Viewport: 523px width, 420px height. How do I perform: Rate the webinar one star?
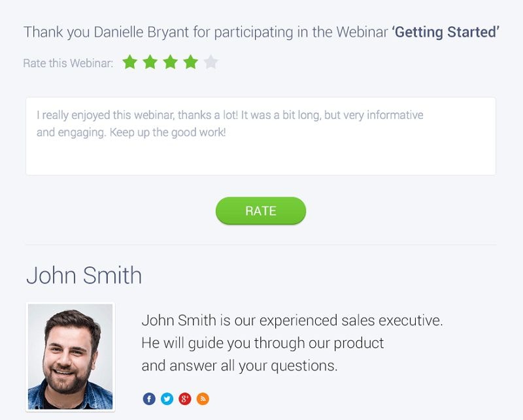pyautogui.click(x=129, y=63)
